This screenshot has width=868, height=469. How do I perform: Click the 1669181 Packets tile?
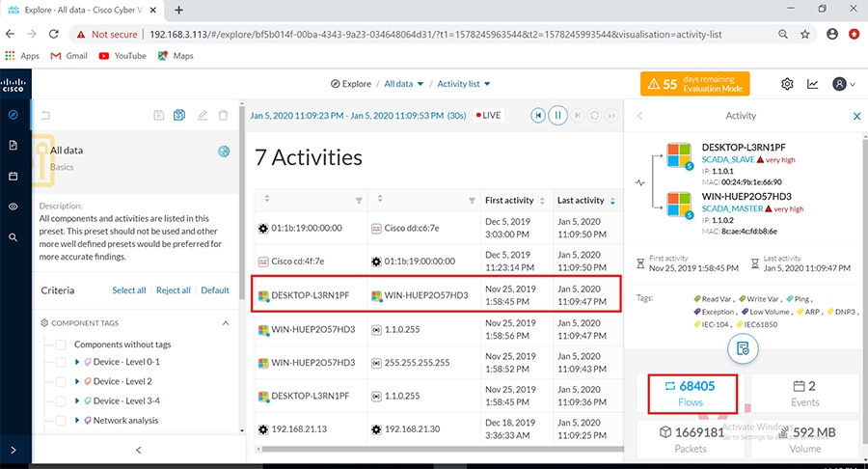[x=692, y=440]
